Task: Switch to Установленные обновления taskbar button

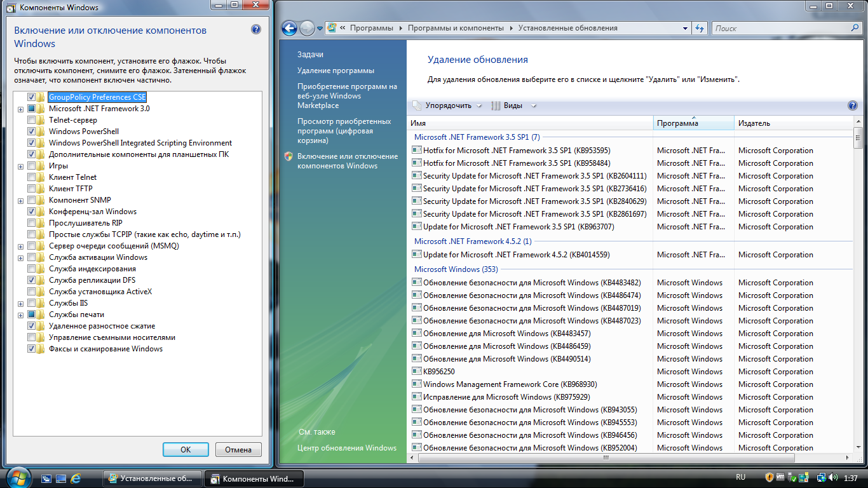Action: [153, 478]
